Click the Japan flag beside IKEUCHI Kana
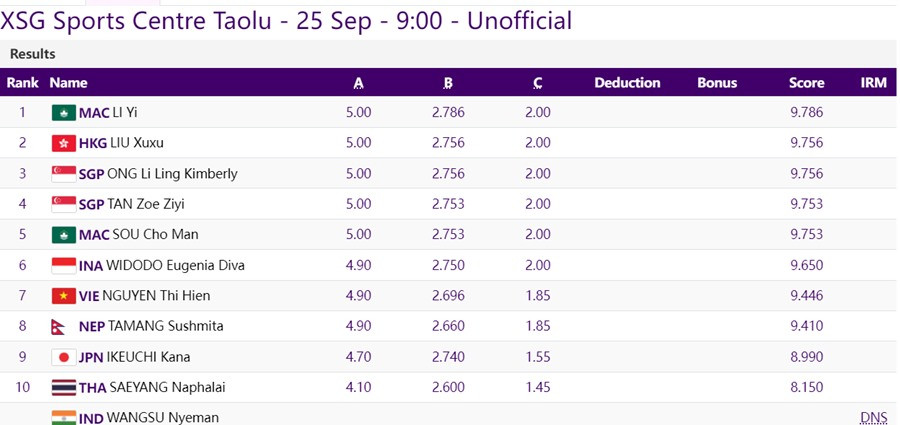The height and width of the screenshot is (425, 900). pyautogui.click(x=64, y=357)
